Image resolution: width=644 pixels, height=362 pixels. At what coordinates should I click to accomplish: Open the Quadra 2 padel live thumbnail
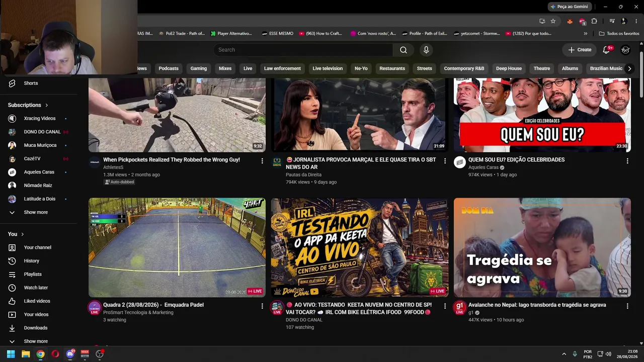(x=177, y=247)
